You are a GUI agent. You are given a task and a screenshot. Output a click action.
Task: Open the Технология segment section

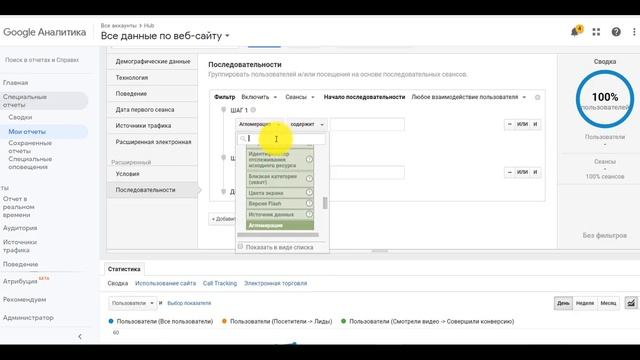(x=152, y=78)
